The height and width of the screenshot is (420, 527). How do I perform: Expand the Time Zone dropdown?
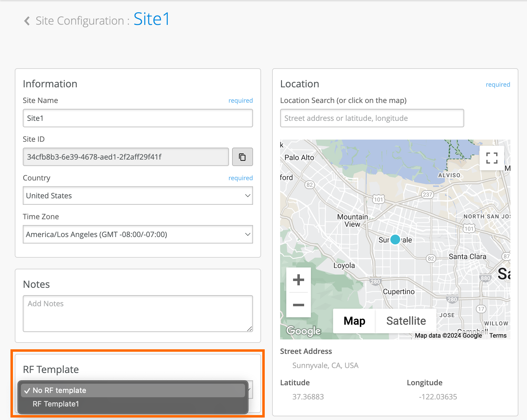click(x=138, y=234)
